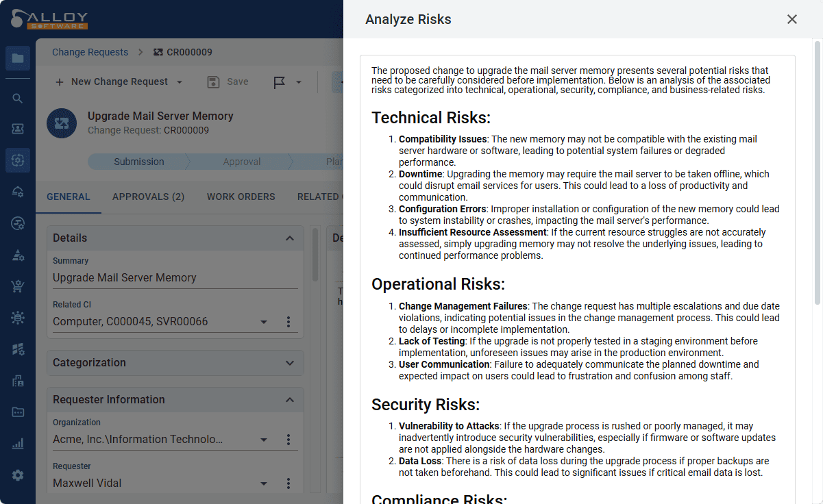Screen dimensions: 823x504
Task: Click the Operational Risks heading
Action: [438, 284]
